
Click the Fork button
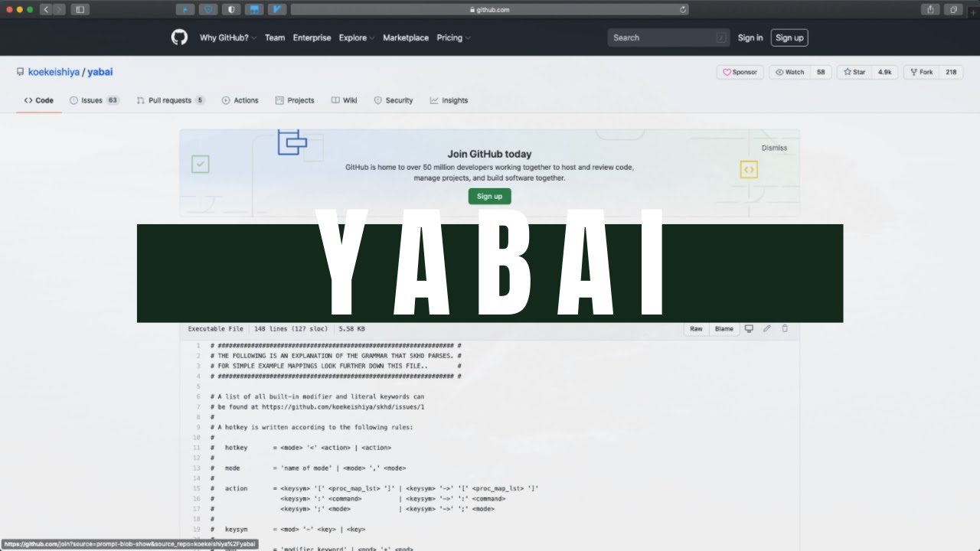point(922,72)
